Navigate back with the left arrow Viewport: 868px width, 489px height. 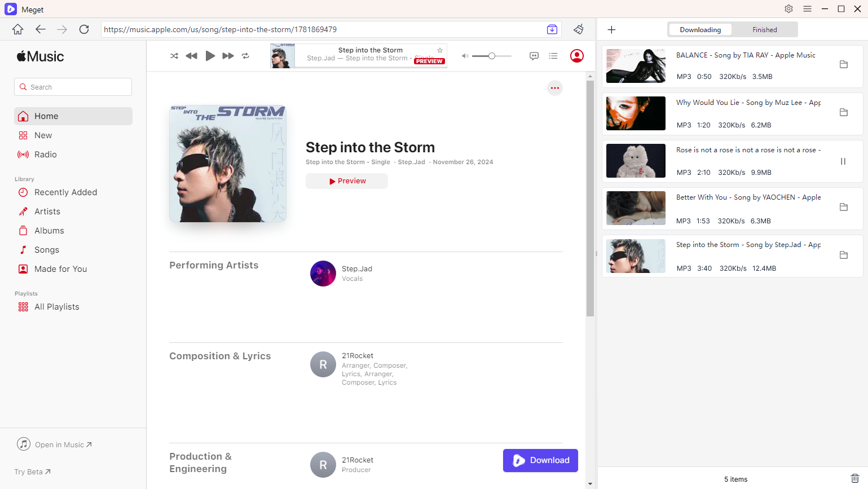[x=40, y=29]
